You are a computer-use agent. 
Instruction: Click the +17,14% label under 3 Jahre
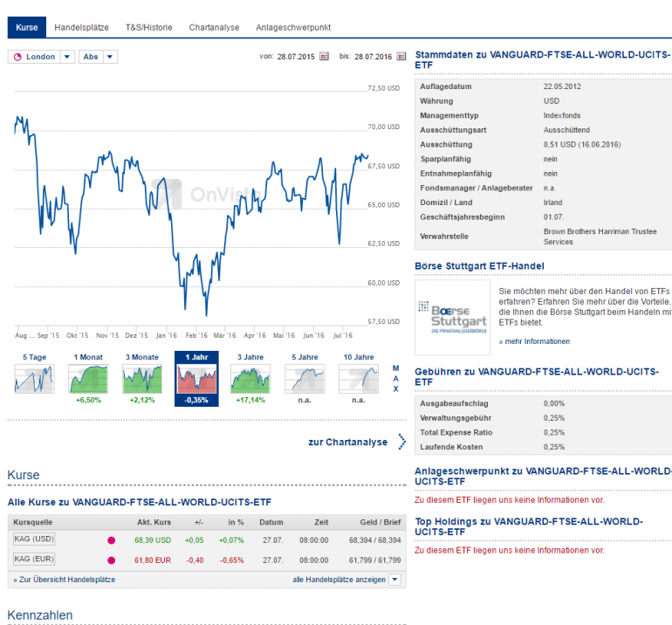coord(250,400)
